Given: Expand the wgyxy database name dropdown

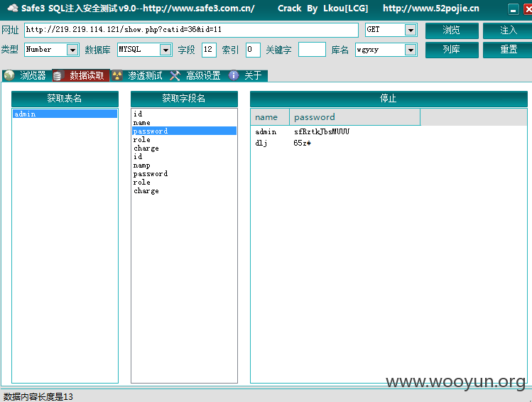Looking at the screenshot, I should click(411, 50).
